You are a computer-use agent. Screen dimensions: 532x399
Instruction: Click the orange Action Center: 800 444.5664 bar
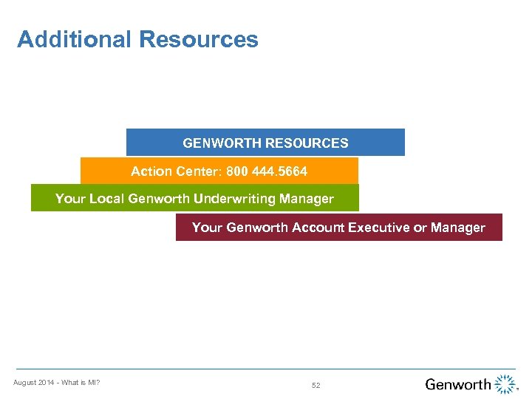(219, 171)
